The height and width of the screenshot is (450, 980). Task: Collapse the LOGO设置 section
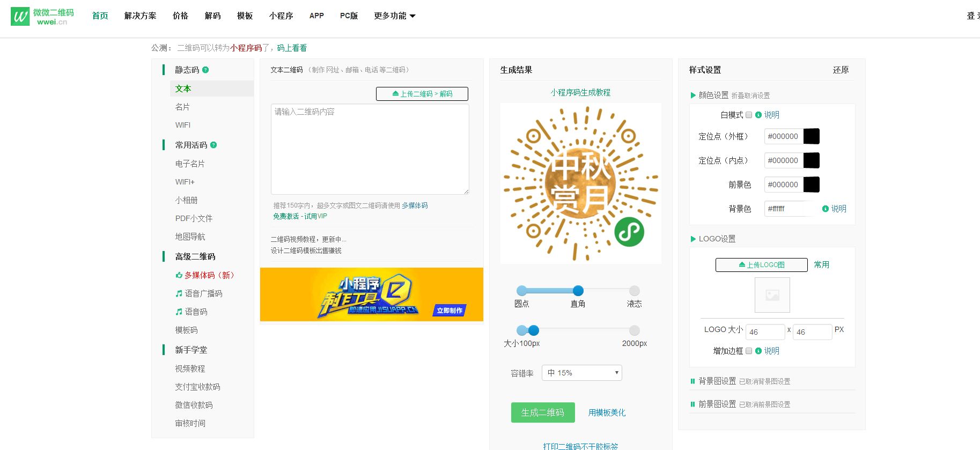(x=713, y=239)
